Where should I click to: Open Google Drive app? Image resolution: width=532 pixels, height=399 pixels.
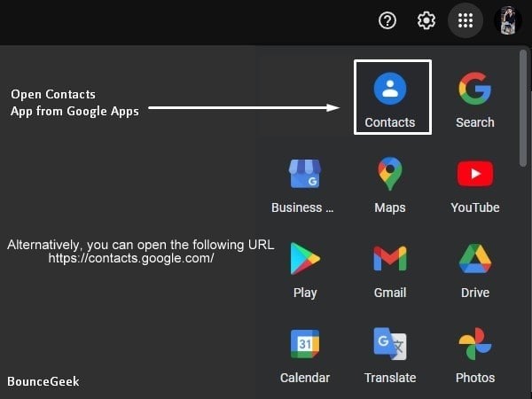click(474, 270)
